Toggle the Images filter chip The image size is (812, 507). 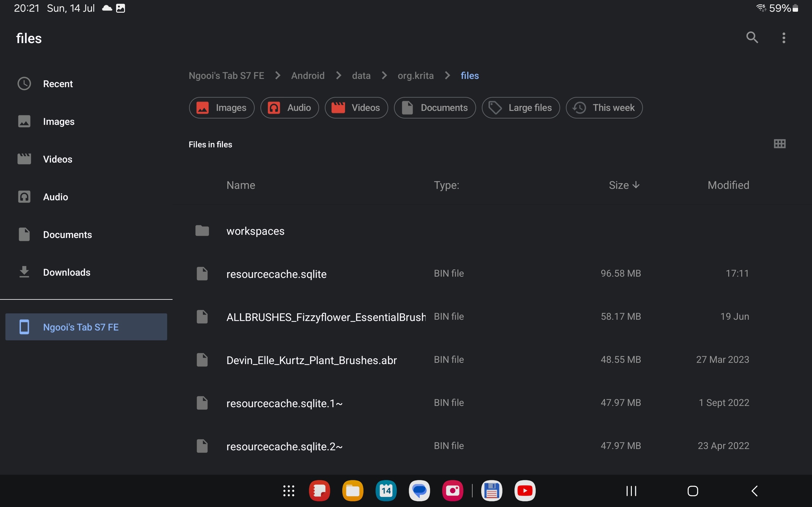click(221, 108)
